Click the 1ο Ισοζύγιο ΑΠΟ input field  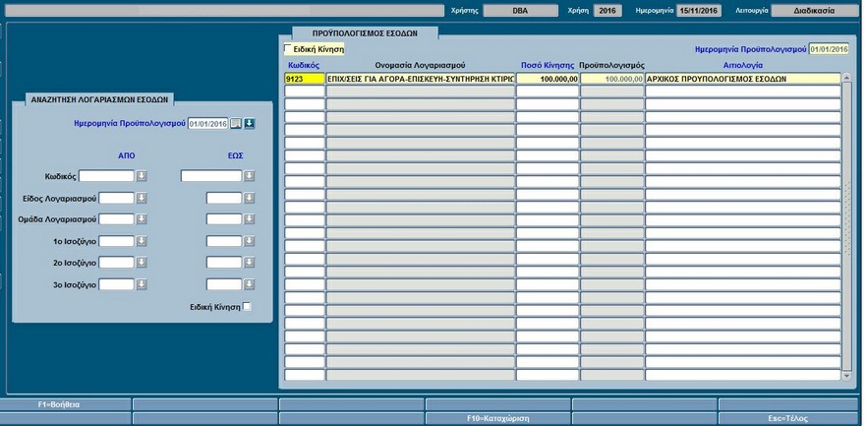click(x=116, y=241)
